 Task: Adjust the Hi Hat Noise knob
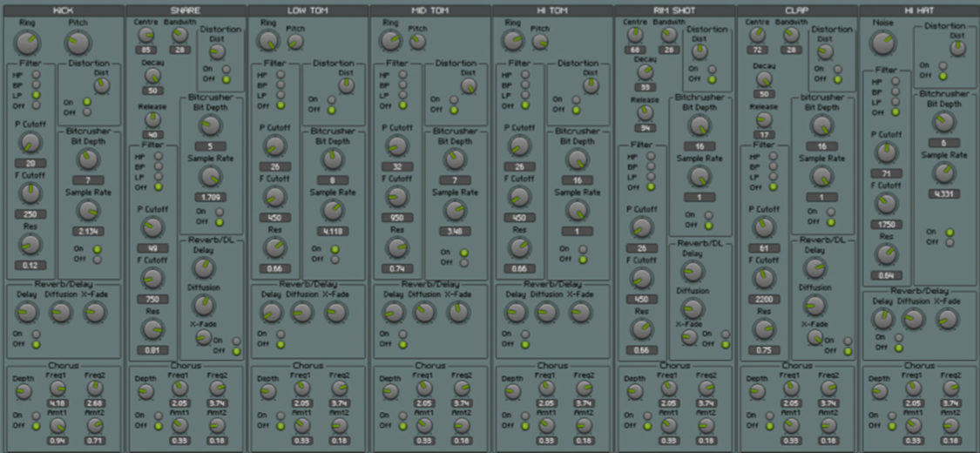(x=882, y=43)
